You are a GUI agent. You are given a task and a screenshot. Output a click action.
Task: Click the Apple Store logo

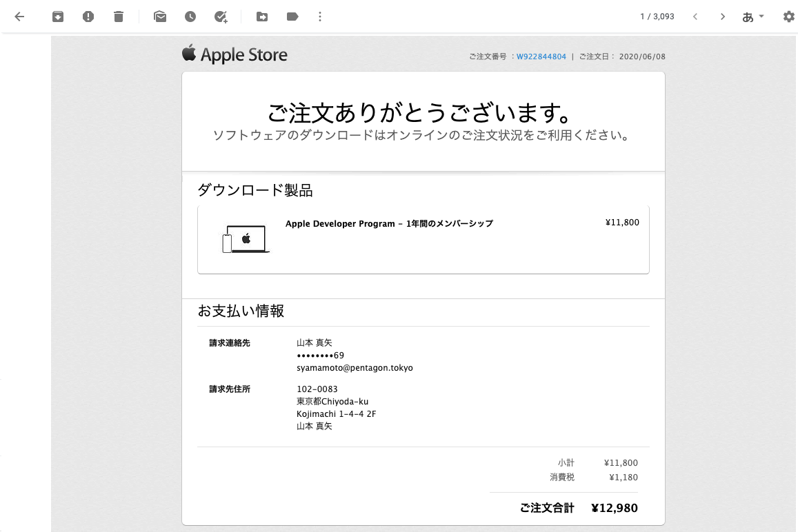point(235,54)
